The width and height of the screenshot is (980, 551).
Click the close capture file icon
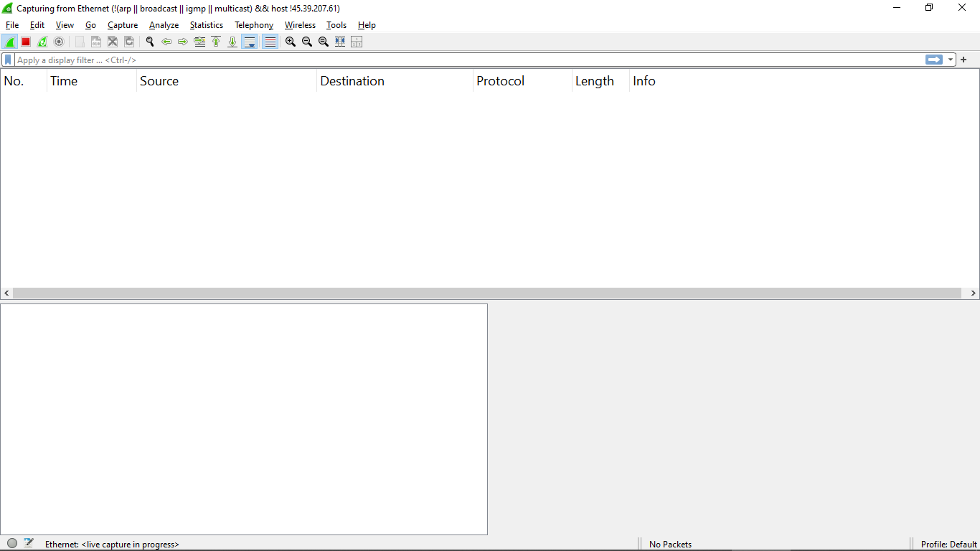[x=113, y=42]
